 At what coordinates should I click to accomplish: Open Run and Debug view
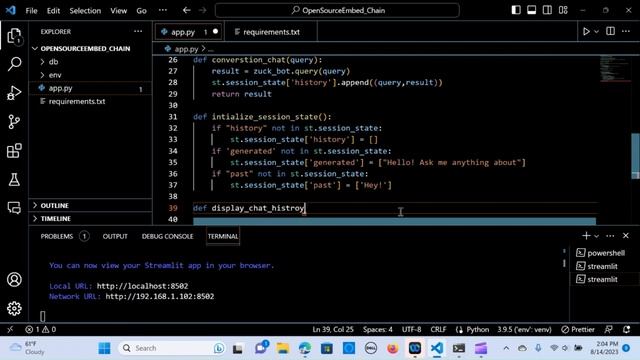tap(14, 93)
